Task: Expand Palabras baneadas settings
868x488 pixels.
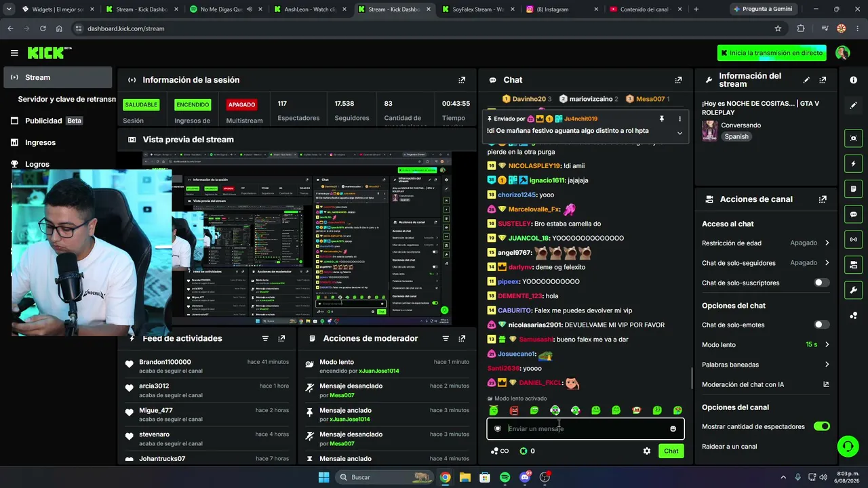Action: (766, 365)
